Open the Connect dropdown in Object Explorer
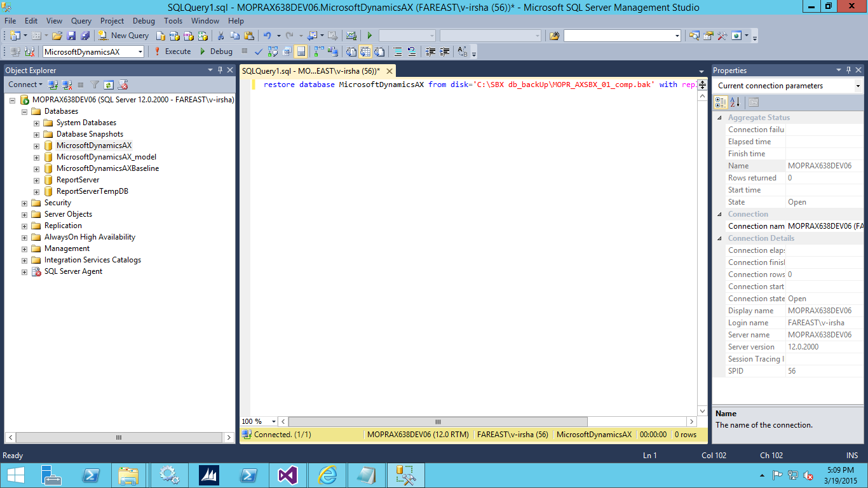868x488 pixels. 25,85
